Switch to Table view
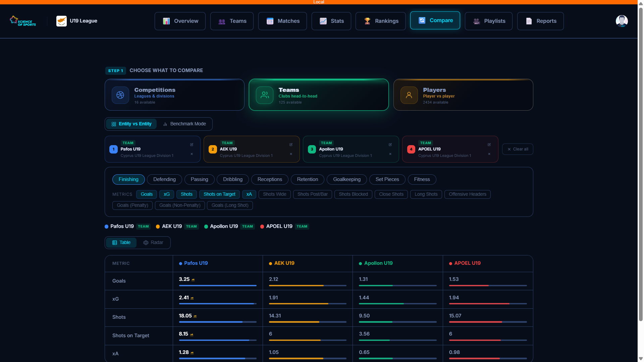This screenshot has width=644, height=362. (121, 243)
